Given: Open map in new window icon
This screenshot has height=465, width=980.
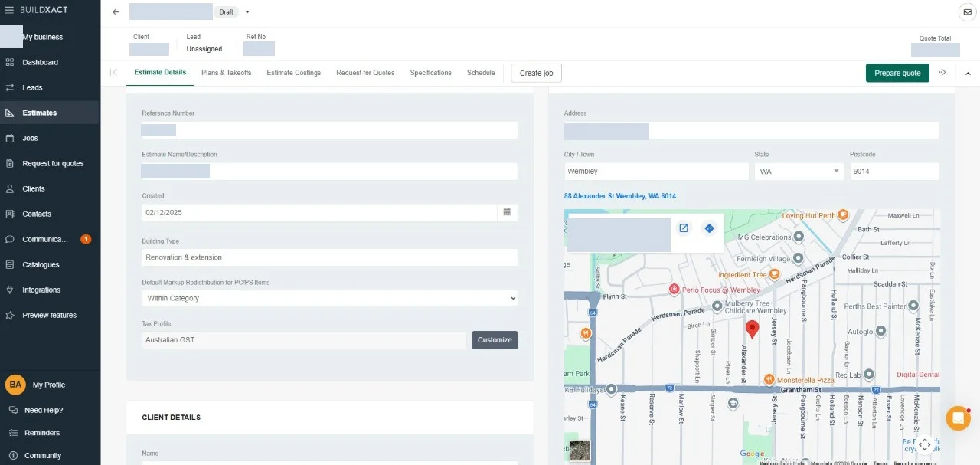Looking at the screenshot, I should point(684,228).
